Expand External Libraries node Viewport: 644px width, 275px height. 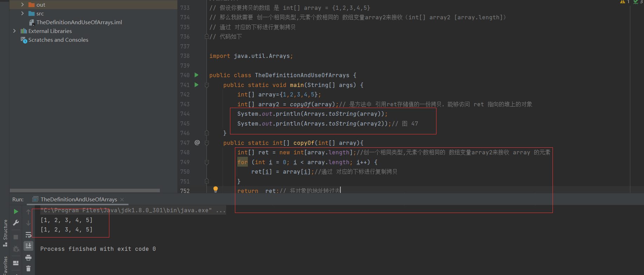(14, 31)
